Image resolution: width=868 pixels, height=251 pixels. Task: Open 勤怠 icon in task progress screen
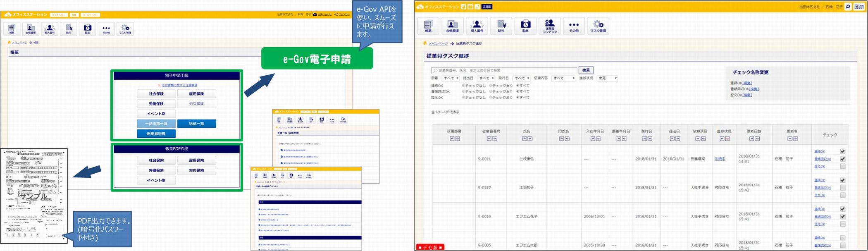[525, 26]
